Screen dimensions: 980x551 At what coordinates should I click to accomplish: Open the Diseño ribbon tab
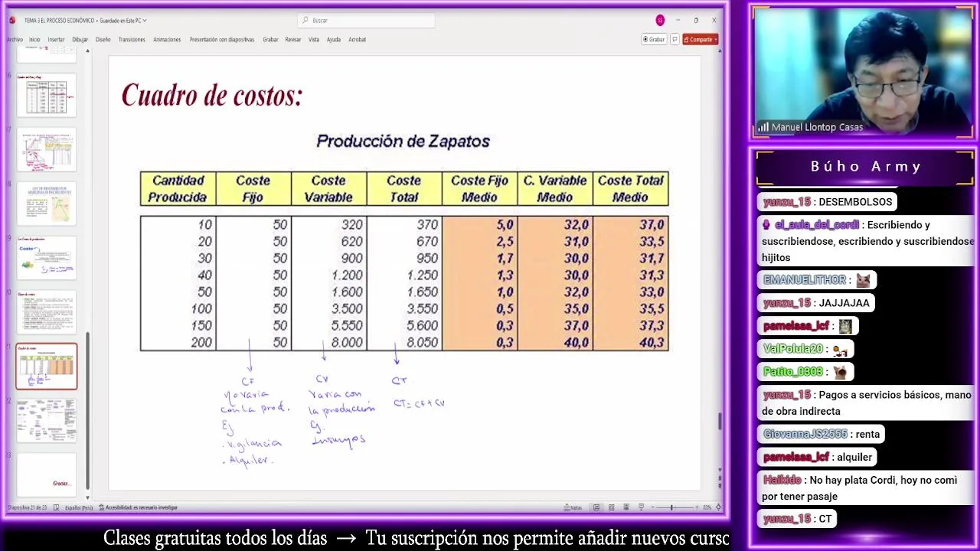pyautogui.click(x=103, y=40)
